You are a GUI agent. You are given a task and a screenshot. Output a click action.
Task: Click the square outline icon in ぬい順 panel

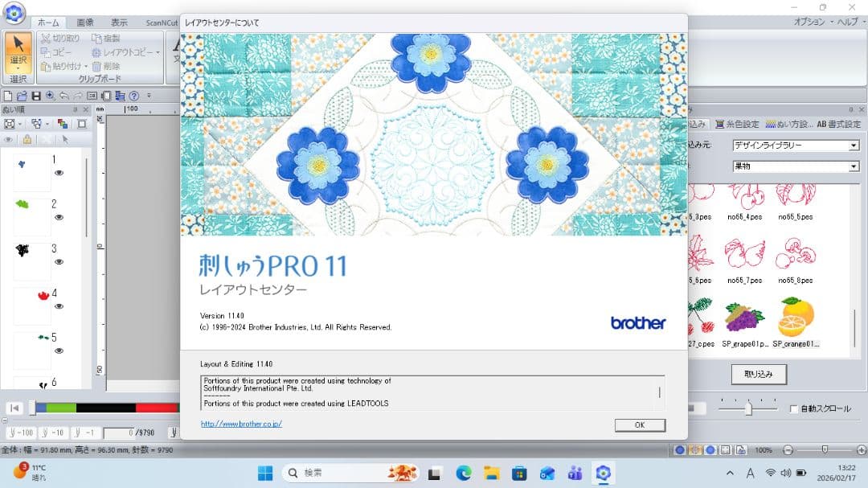click(x=82, y=124)
